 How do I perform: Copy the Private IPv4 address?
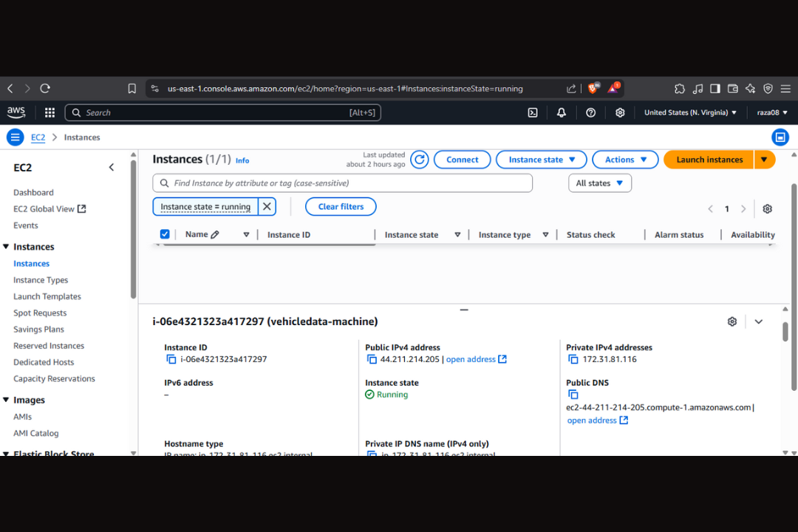coord(573,360)
